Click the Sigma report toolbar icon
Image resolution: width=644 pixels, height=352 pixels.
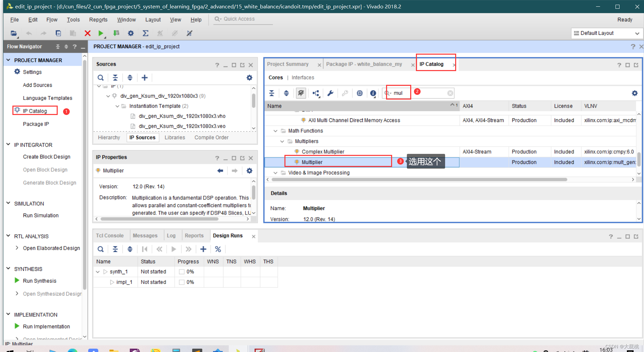click(146, 33)
